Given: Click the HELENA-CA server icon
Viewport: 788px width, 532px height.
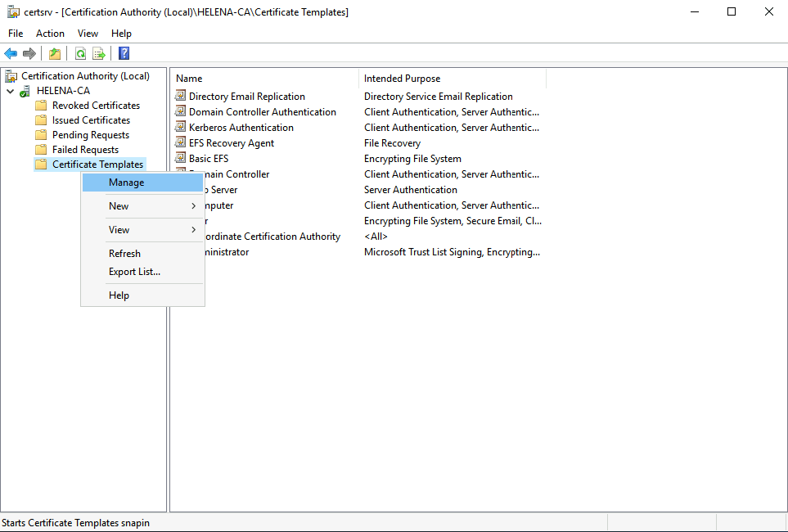Looking at the screenshot, I should pyautogui.click(x=26, y=91).
